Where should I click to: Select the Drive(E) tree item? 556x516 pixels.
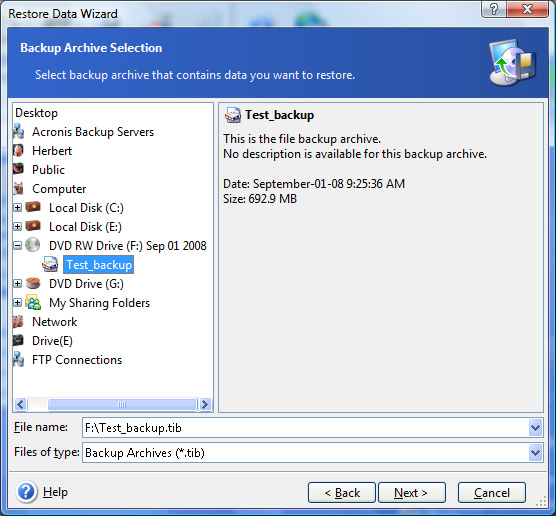click(52, 340)
